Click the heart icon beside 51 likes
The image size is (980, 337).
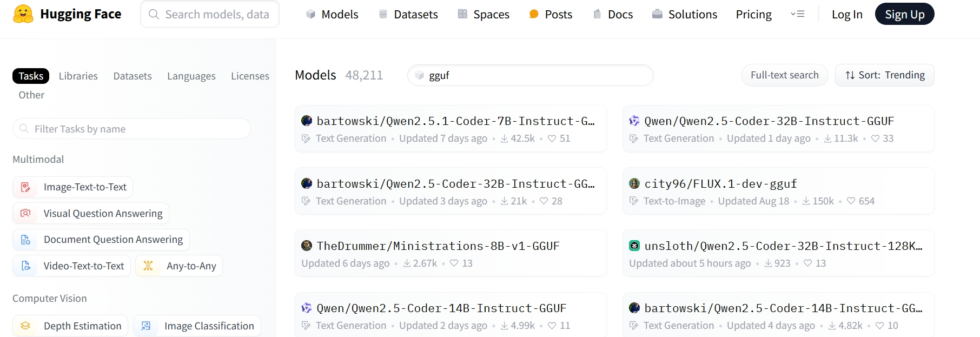click(x=552, y=138)
